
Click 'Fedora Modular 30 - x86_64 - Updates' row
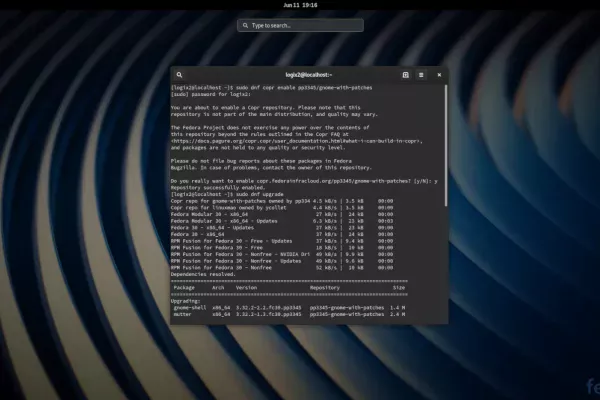point(282,221)
